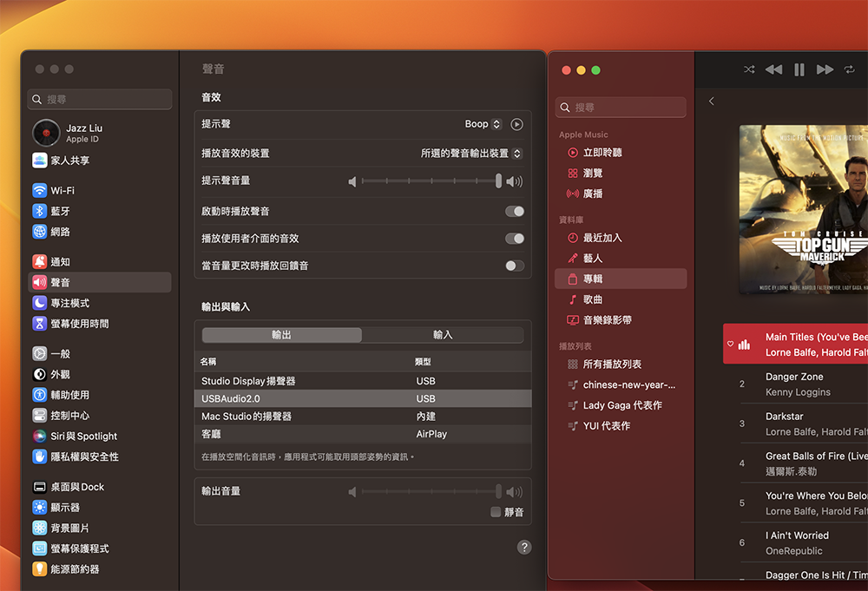The height and width of the screenshot is (591, 868).
Task: Open Listen Now (立即聆聽) in Music
Action: [621, 152]
